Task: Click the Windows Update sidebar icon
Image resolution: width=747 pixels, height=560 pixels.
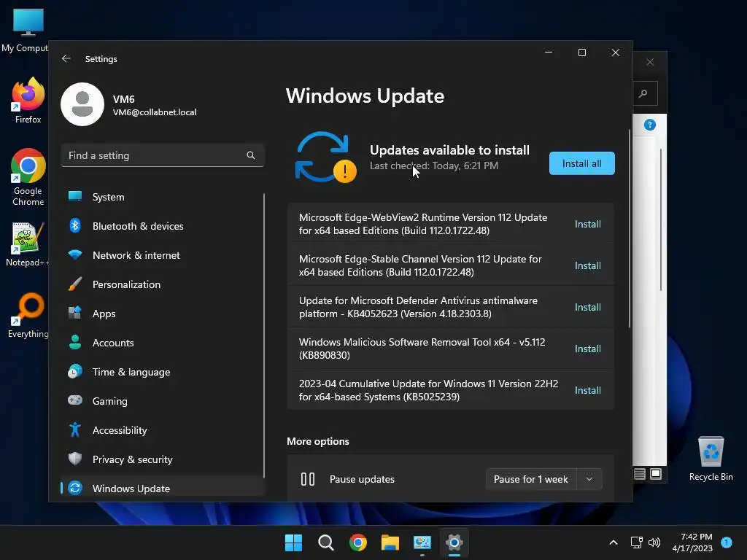Action: (75, 488)
